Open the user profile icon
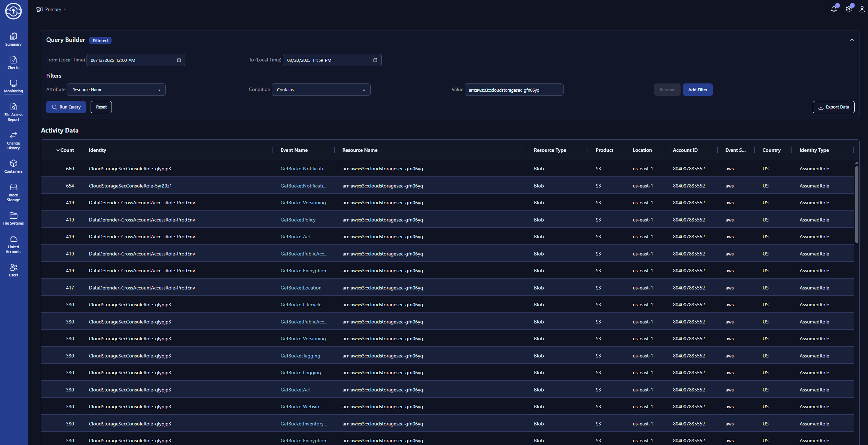The width and height of the screenshot is (868, 445). tap(862, 9)
